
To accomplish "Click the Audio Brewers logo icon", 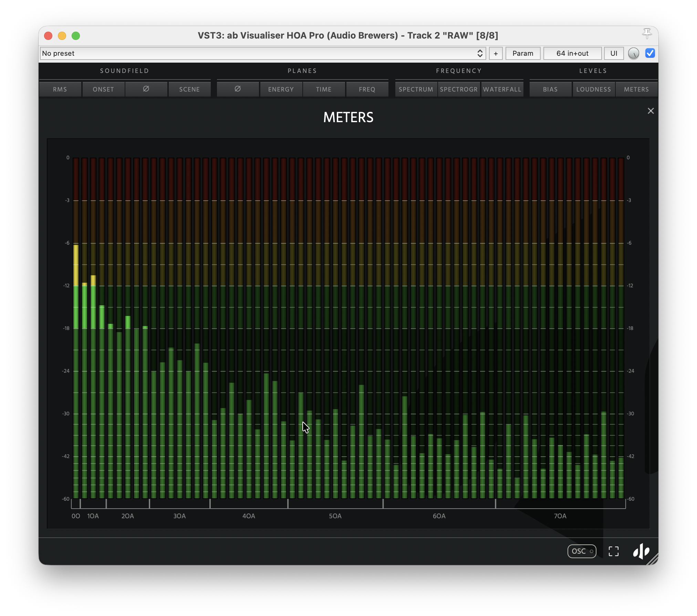I will 641,551.
